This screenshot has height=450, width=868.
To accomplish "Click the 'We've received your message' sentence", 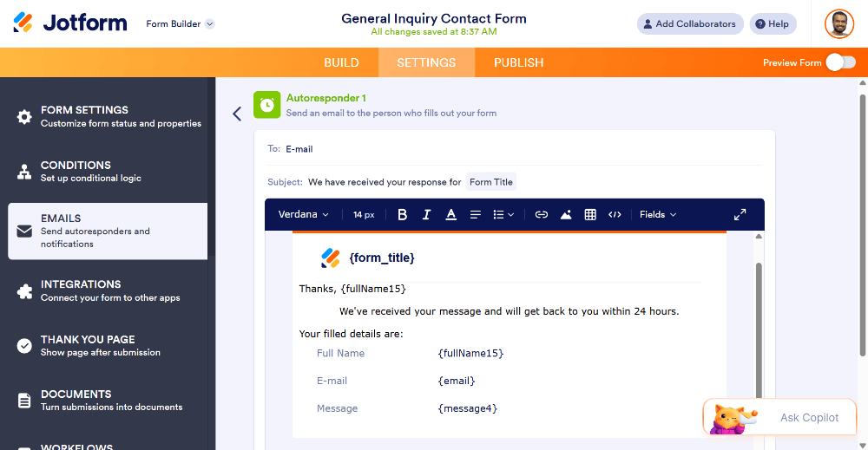I will [x=509, y=311].
